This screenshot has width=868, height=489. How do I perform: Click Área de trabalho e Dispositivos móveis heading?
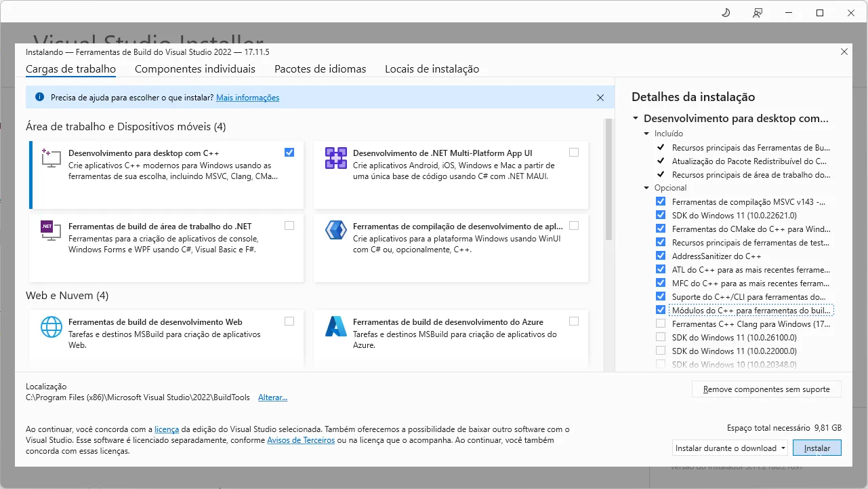click(126, 127)
